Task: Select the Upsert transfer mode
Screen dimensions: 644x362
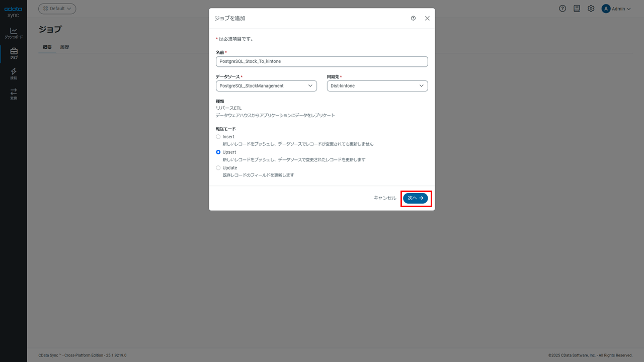Action: [x=218, y=152]
